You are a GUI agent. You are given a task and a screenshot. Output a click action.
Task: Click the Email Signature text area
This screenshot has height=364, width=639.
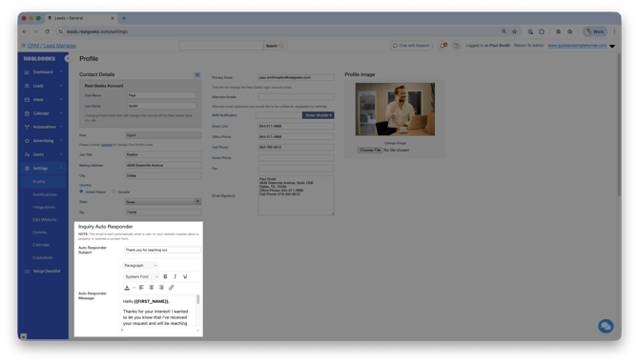coord(296,195)
